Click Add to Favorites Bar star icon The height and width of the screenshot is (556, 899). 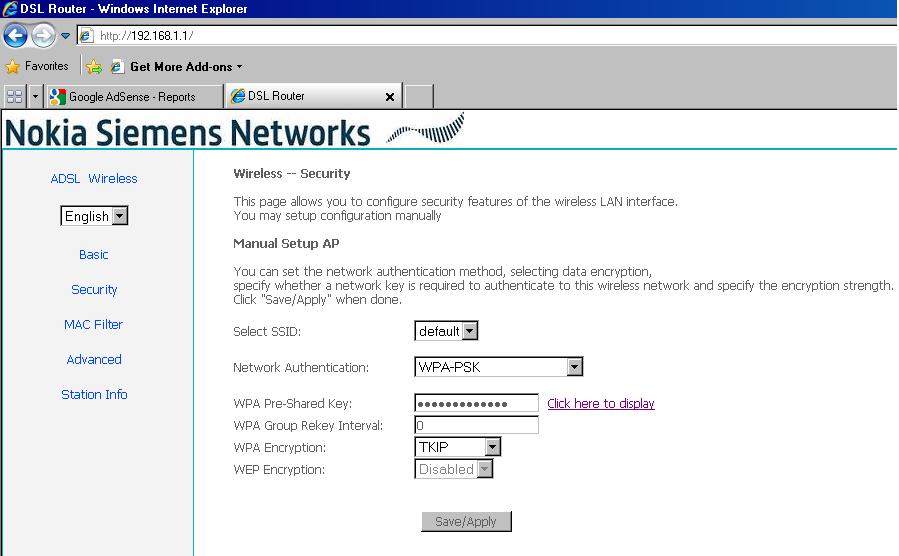tap(94, 67)
